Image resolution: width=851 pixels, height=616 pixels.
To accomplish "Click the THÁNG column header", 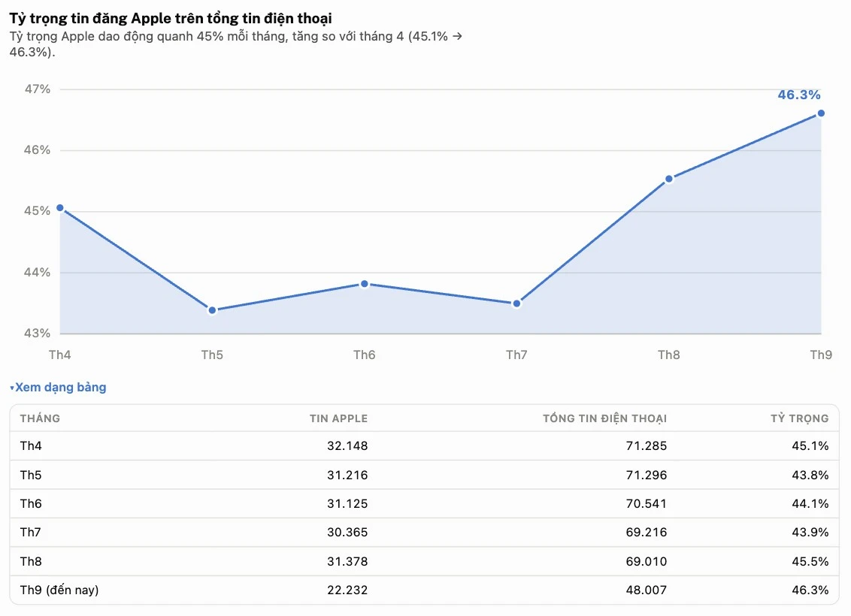I will (x=40, y=418).
